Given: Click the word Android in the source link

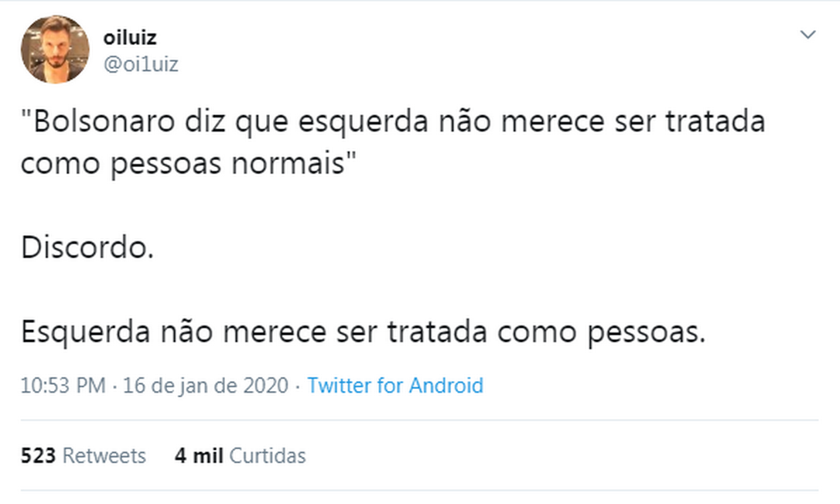Looking at the screenshot, I should click(446, 386).
